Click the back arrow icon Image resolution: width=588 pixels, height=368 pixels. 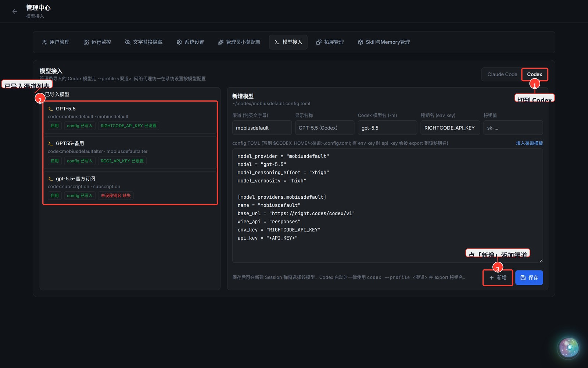click(15, 11)
